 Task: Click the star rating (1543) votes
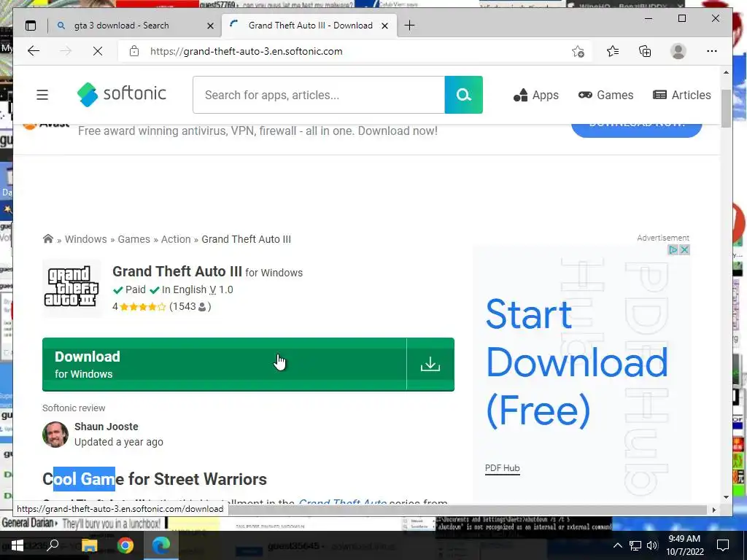point(161,307)
